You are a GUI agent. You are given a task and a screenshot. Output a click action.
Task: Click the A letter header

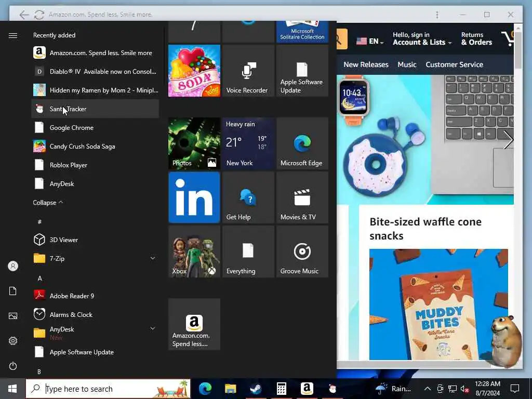(39, 278)
